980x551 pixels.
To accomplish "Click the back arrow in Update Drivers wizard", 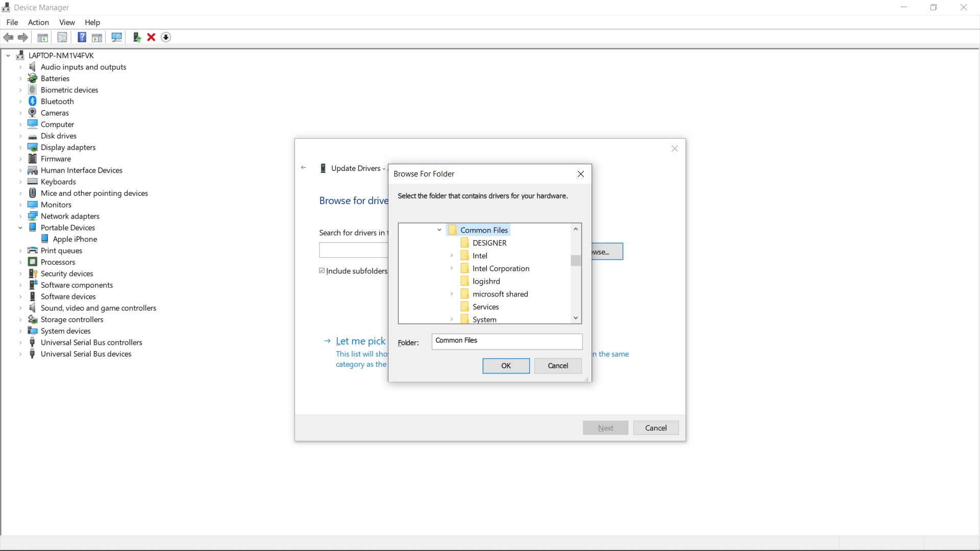I will [x=304, y=167].
